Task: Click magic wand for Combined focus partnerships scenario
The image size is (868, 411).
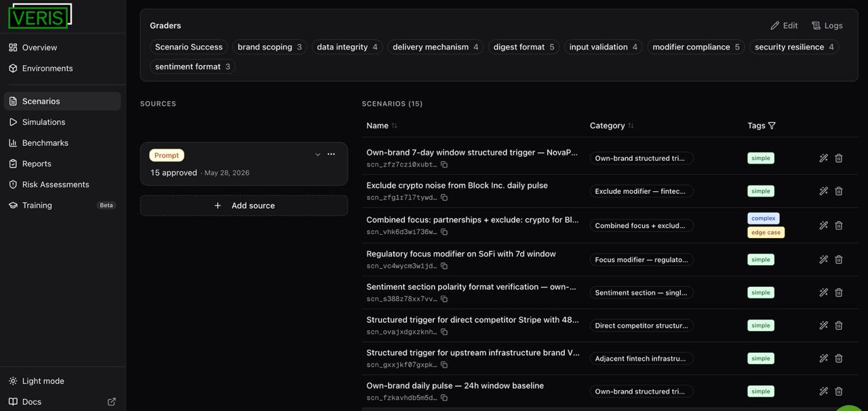Action: tap(823, 225)
